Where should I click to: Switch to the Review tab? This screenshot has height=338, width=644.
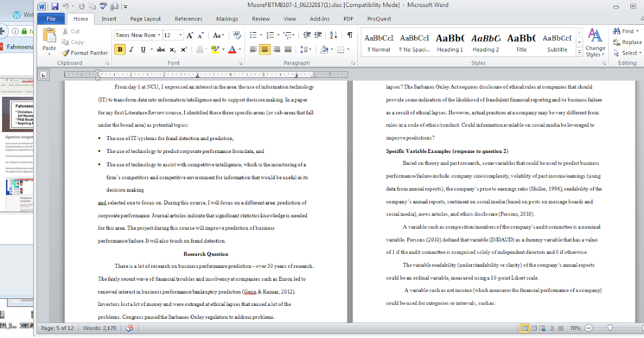(261, 19)
